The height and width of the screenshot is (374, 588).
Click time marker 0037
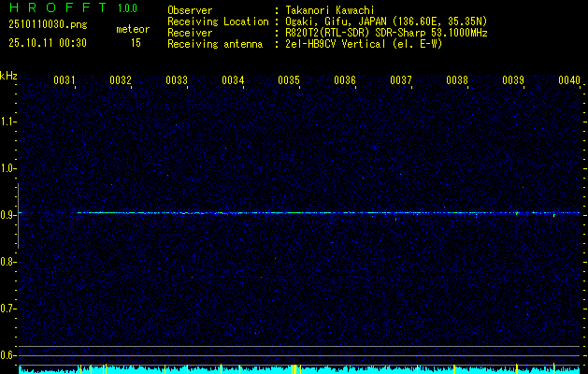[x=400, y=80]
